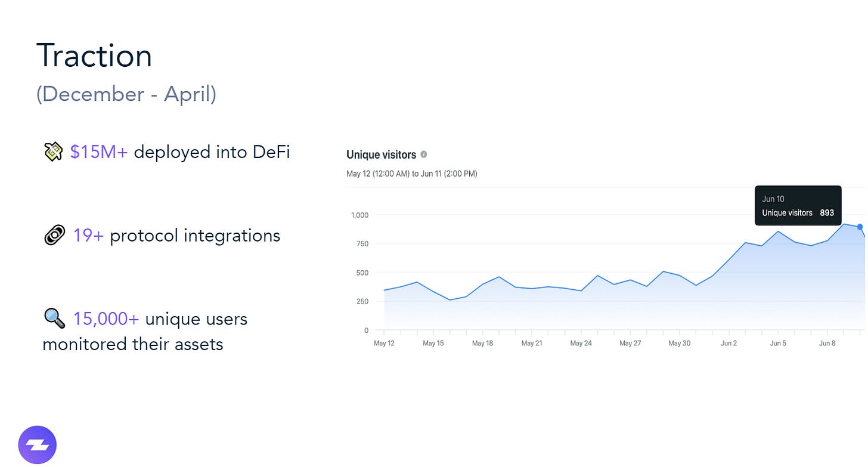Click the Traction slide title
Screen dimensions: 868x467
[94, 56]
